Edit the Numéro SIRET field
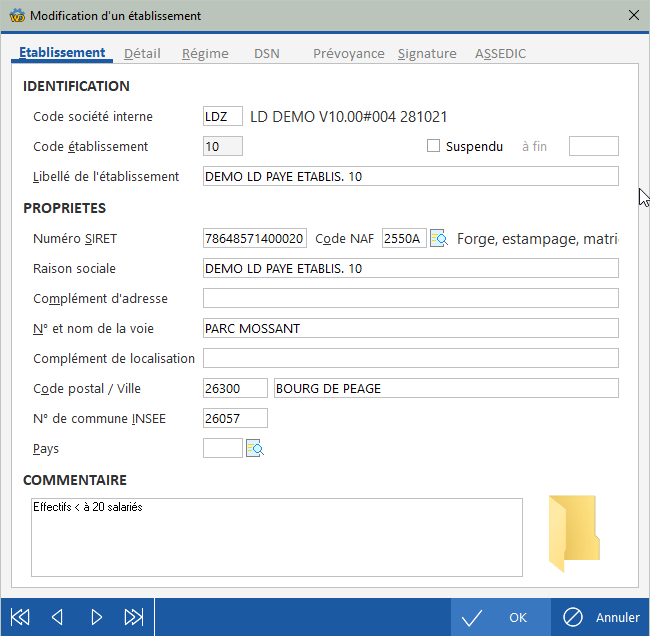Screen dimensions: 650x636 point(255,238)
